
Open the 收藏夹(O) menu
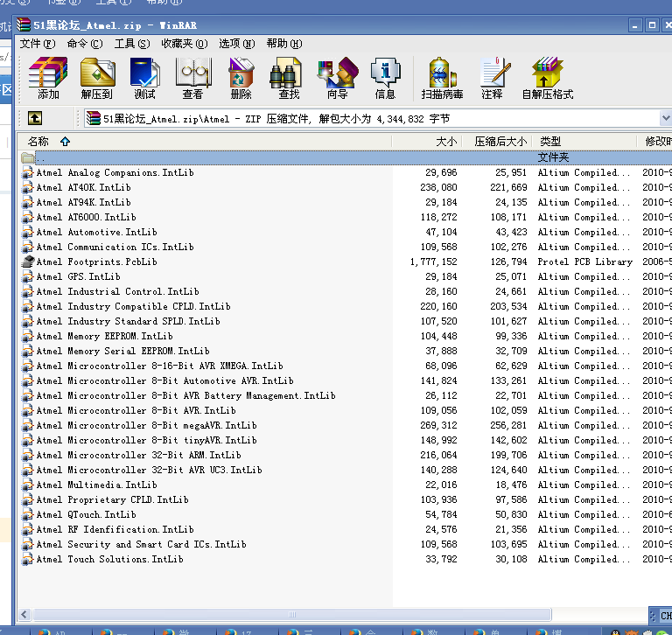[185, 43]
